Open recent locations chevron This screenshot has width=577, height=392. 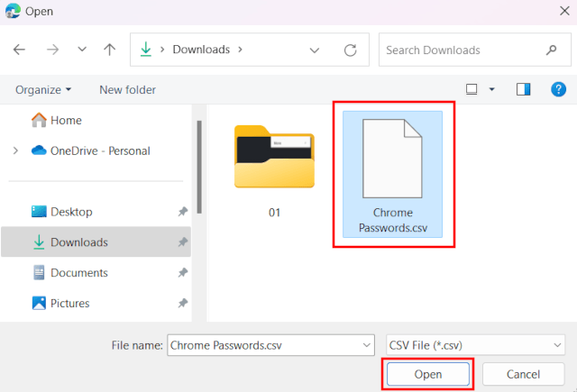point(82,50)
